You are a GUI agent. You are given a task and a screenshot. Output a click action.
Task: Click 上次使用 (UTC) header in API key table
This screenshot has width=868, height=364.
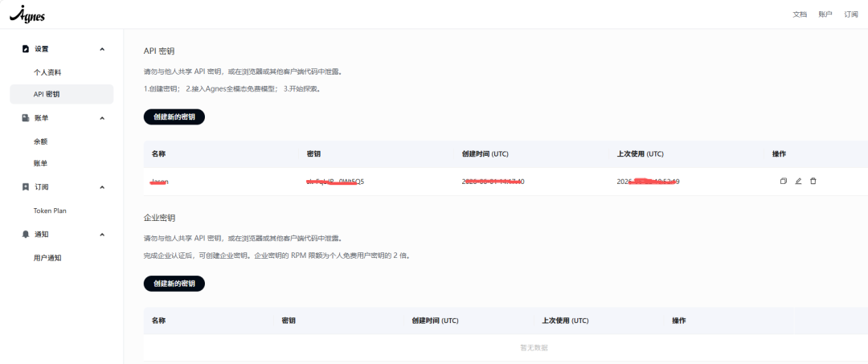coord(640,153)
